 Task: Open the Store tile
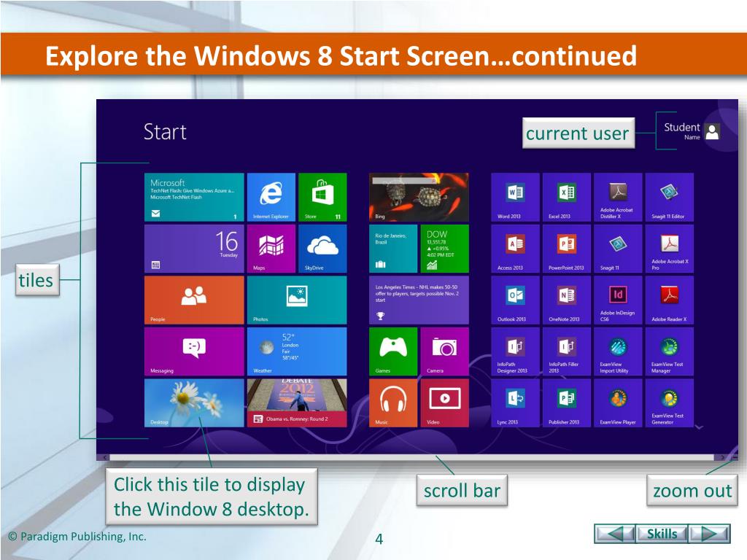[322, 197]
